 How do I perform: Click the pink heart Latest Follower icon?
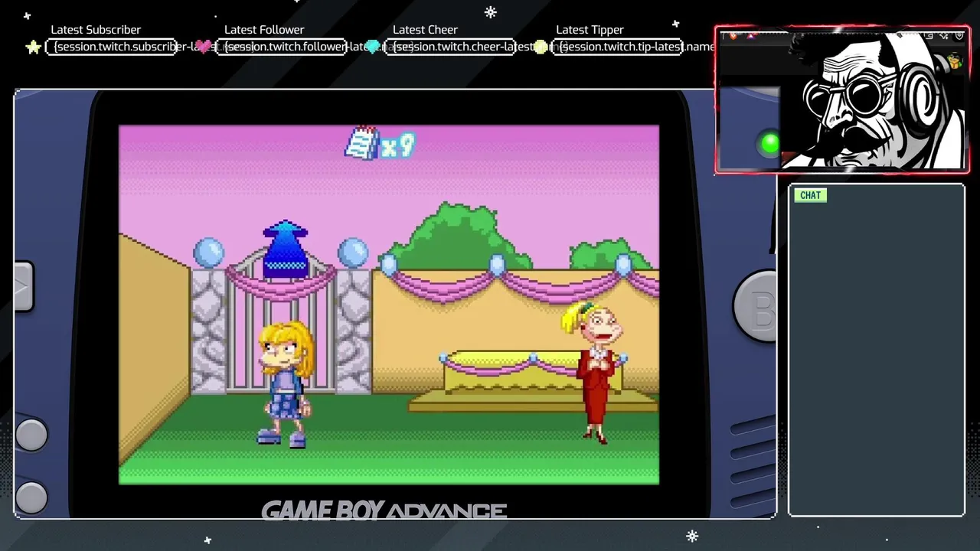point(204,47)
